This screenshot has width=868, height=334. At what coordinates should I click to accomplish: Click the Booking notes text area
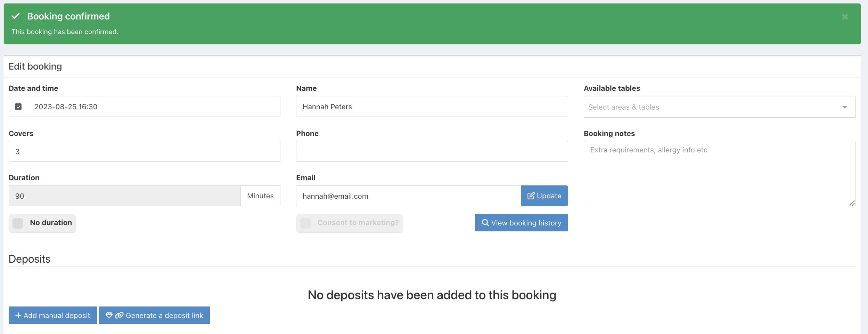(719, 173)
